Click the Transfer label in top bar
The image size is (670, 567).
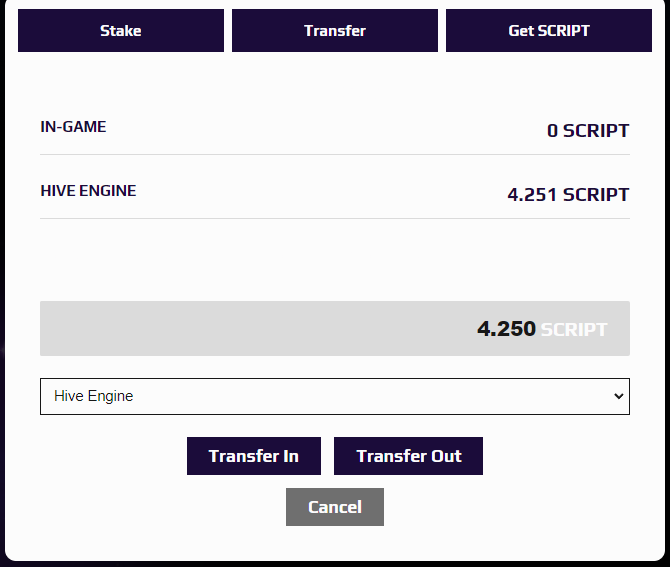[x=335, y=31]
